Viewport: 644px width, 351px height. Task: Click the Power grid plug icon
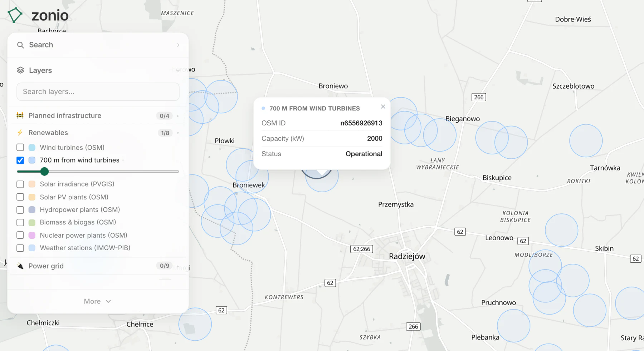point(20,266)
